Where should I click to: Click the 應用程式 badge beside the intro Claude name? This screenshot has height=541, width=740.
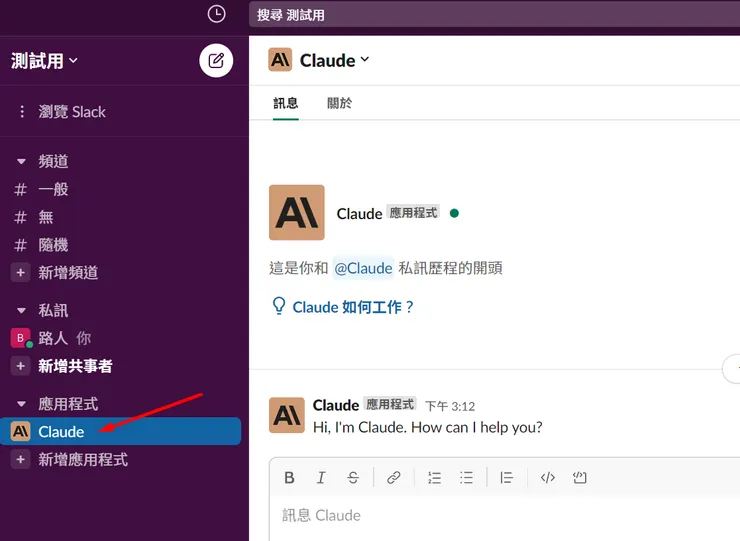[x=413, y=213]
